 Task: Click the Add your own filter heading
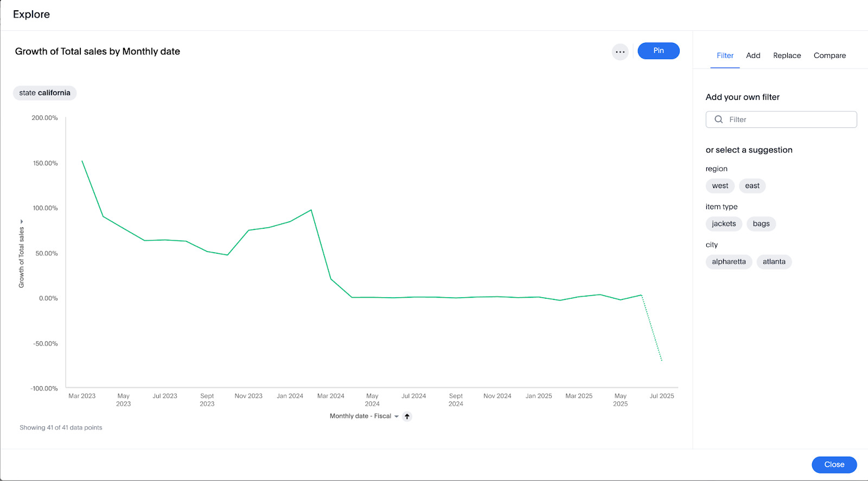coord(743,97)
